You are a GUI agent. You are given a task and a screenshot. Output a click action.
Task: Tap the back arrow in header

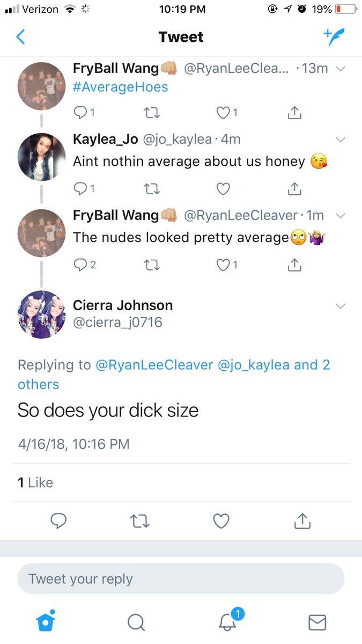(x=20, y=37)
